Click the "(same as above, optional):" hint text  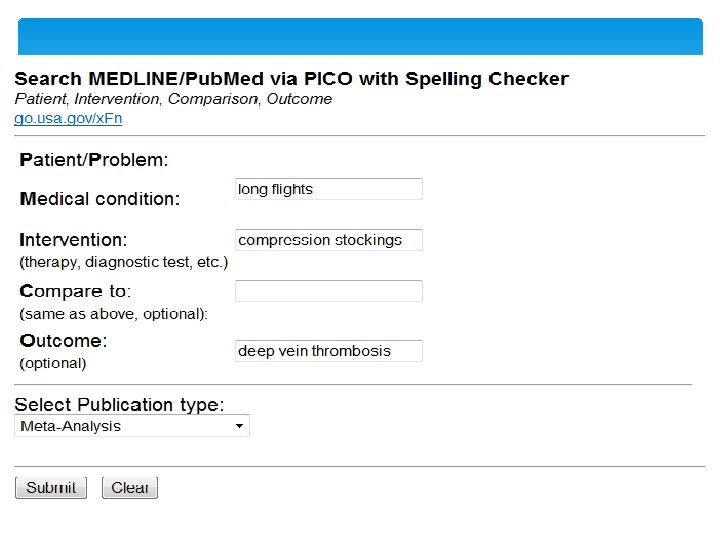click(114, 314)
